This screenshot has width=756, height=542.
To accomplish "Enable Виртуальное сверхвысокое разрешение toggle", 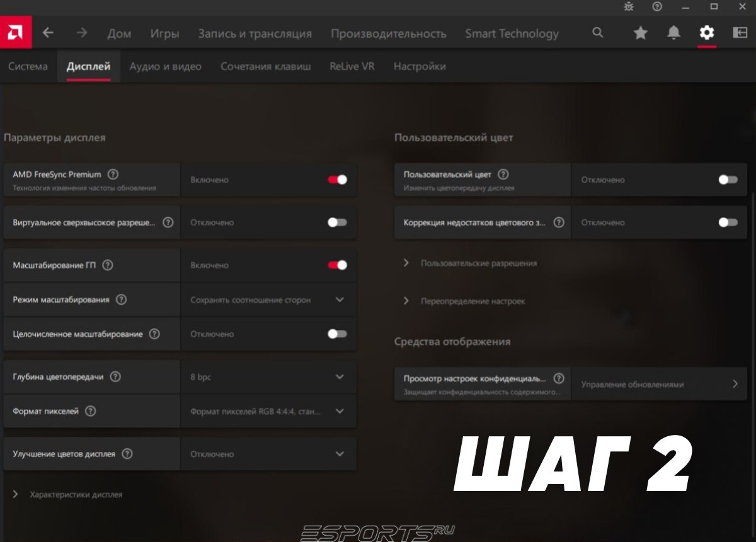I will (337, 222).
